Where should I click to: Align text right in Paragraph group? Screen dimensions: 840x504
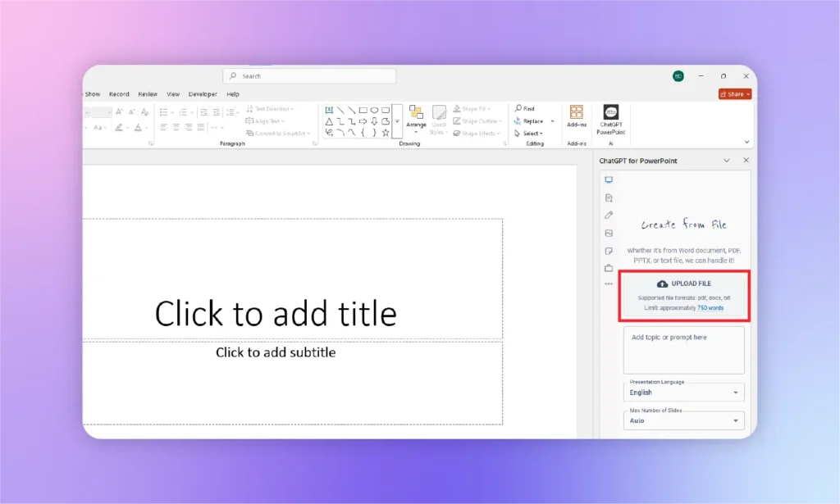coord(188,127)
